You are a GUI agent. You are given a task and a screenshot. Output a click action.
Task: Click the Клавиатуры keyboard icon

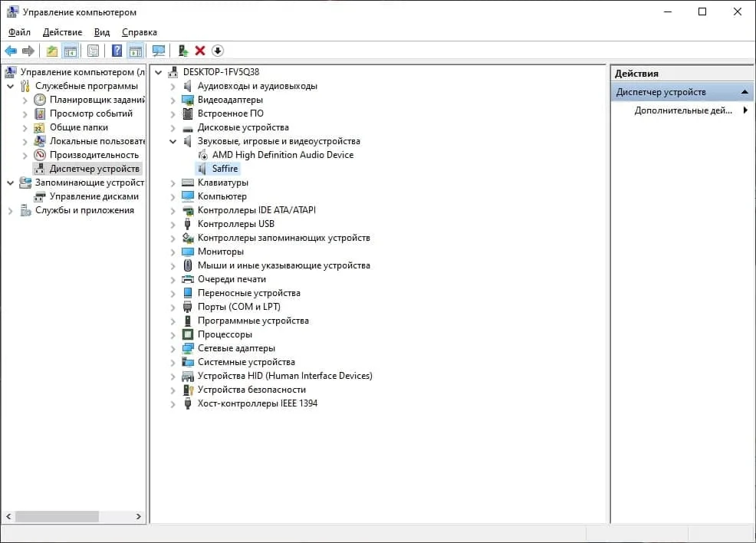[188, 183]
